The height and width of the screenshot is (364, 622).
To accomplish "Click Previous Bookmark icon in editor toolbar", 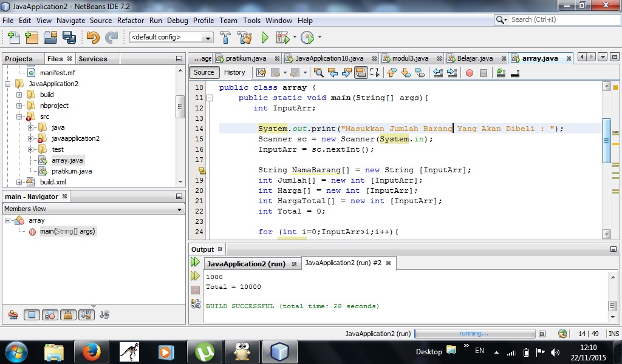I will tap(392, 72).
